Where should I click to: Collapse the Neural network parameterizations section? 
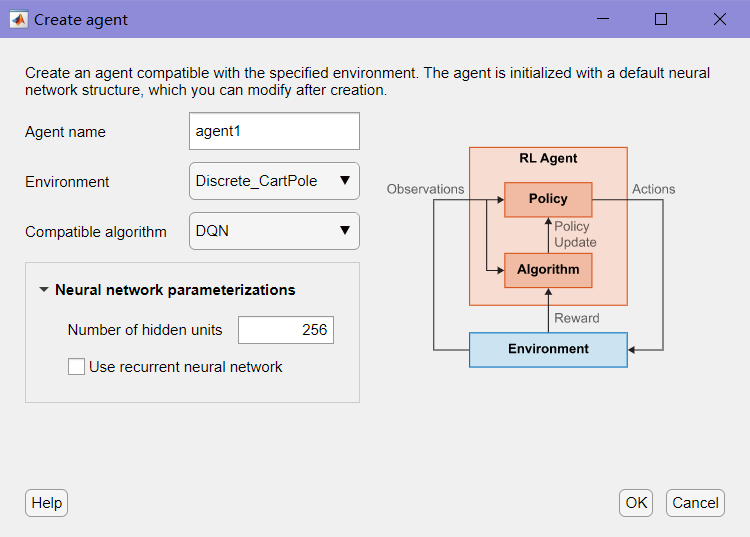(x=43, y=290)
